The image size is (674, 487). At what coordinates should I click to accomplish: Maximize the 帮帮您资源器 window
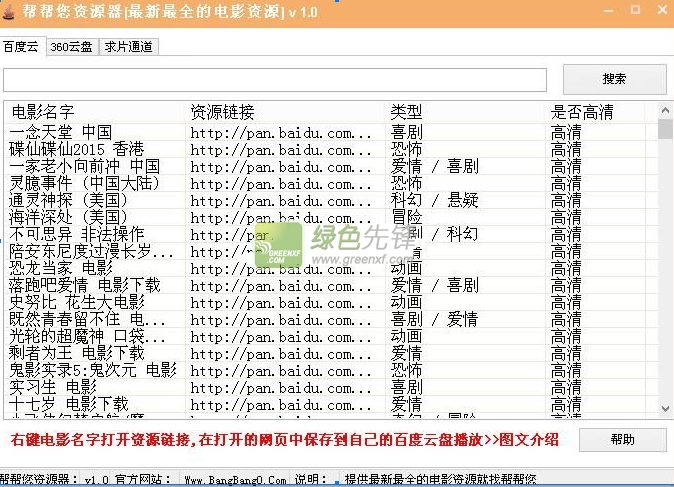[635, 9]
